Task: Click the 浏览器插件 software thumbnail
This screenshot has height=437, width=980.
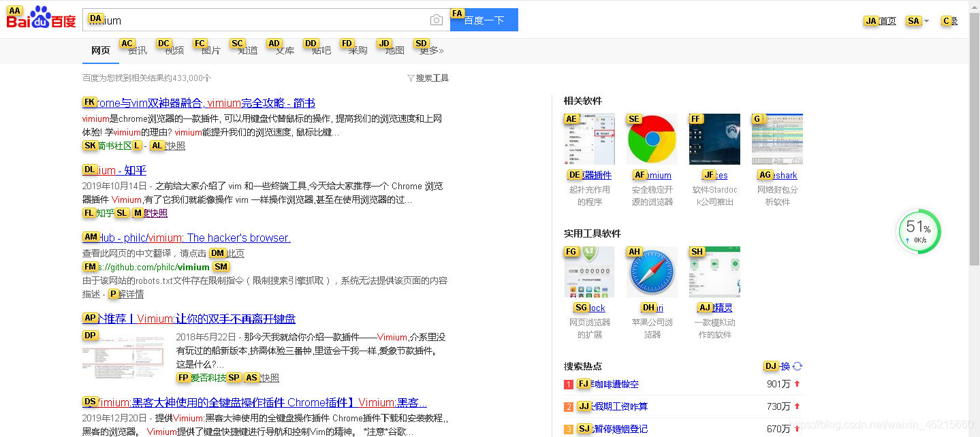Action: pyautogui.click(x=589, y=139)
